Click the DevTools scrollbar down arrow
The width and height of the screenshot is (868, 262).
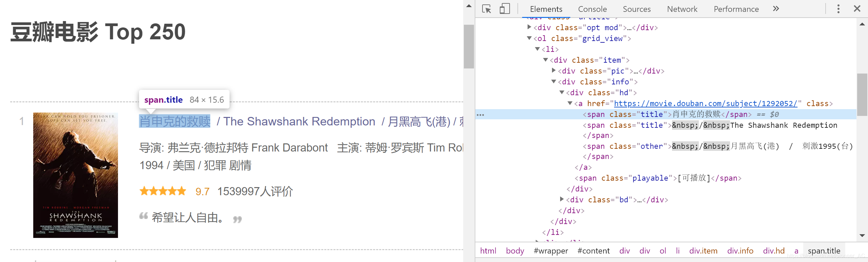[x=862, y=235]
